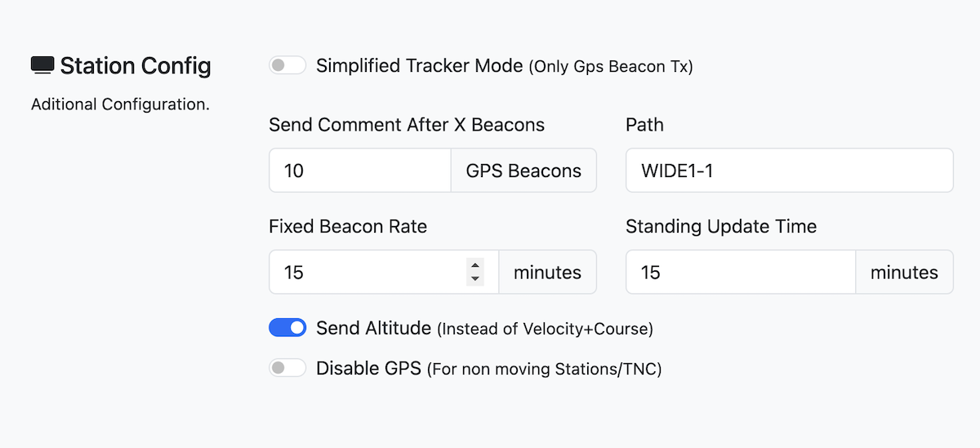The height and width of the screenshot is (448, 980).
Task: Click the GPS Beacons unit addon
Action: pyautogui.click(x=523, y=171)
